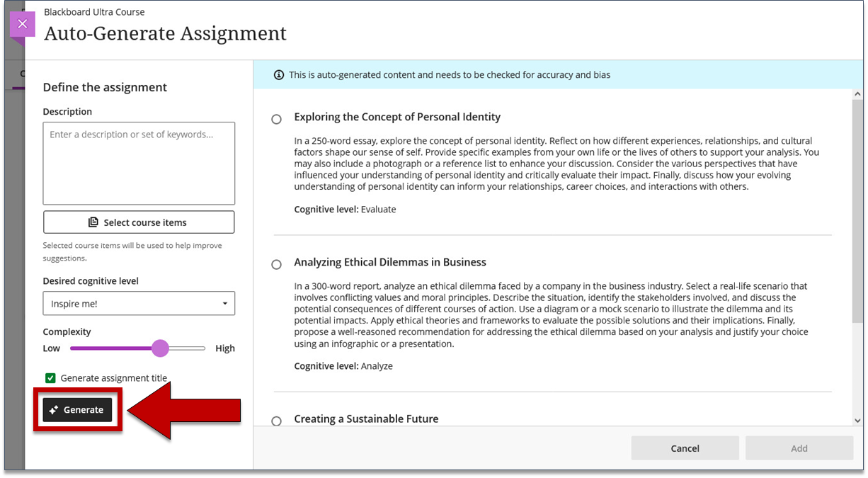Click the Cognitive level: Evaluate text
Image resolution: width=868 pixels, height=478 pixels.
coord(346,210)
